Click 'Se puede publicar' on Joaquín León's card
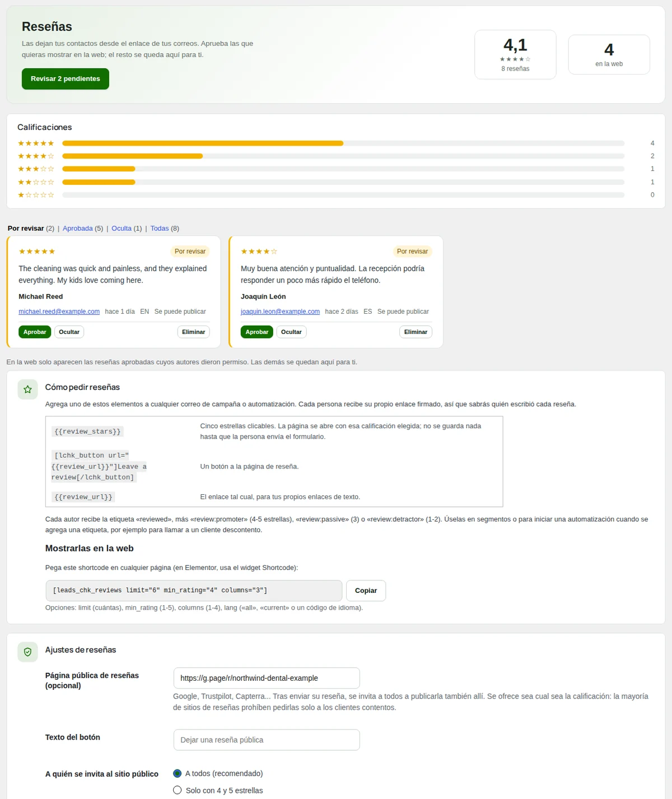Viewport: 672px width, 799px height. pyautogui.click(x=403, y=312)
